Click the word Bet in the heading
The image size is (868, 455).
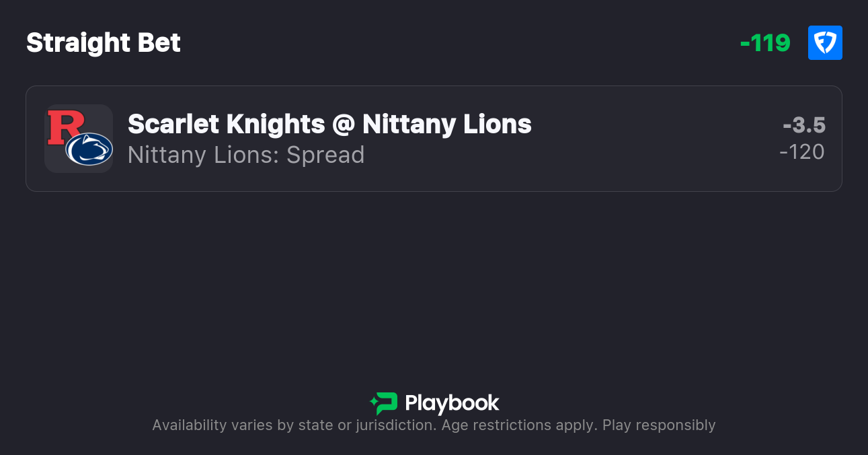pos(159,43)
